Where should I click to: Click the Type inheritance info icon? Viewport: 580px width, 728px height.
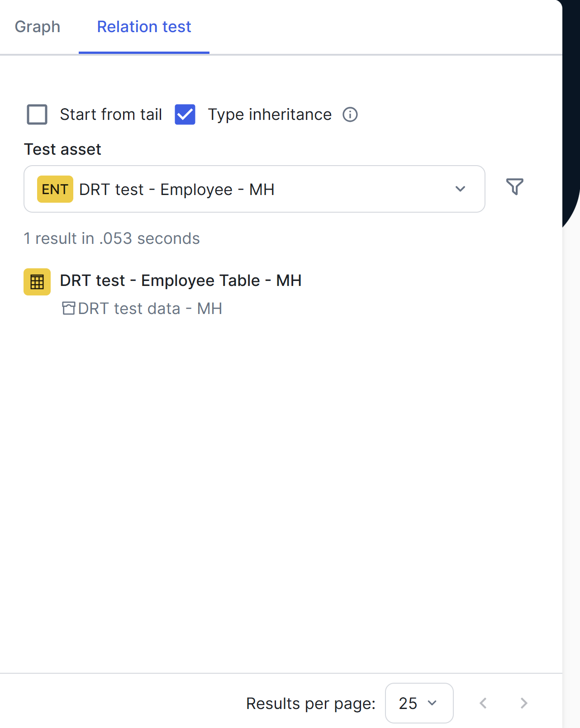[350, 114]
